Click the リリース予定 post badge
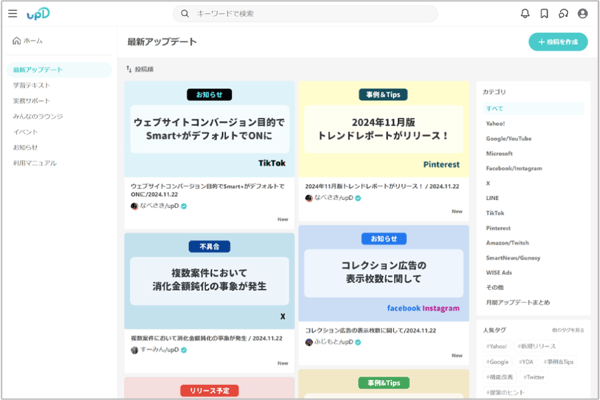The width and height of the screenshot is (600, 400). [209, 390]
